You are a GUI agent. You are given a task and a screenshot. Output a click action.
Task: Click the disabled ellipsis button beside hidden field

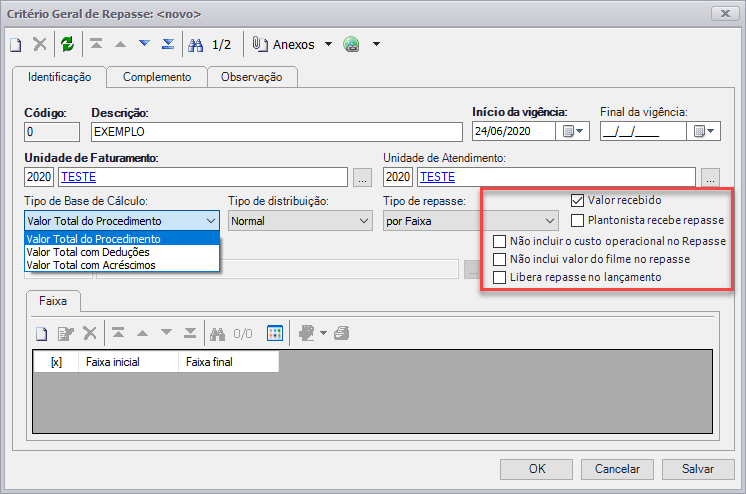tap(472, 270)
